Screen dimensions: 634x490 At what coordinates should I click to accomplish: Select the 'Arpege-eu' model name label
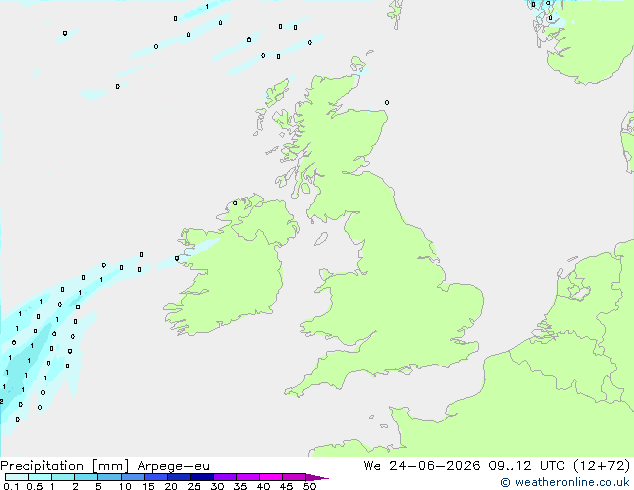(173, 466)
